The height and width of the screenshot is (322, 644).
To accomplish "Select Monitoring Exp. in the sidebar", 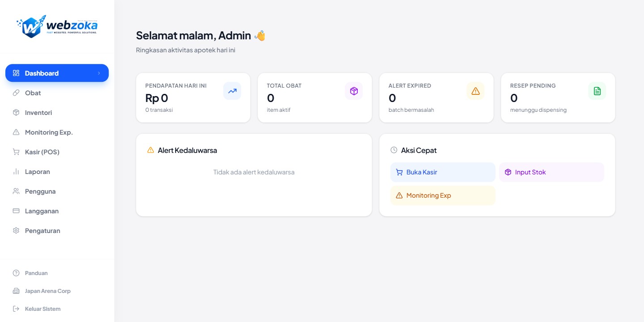I will coord(57,132).
